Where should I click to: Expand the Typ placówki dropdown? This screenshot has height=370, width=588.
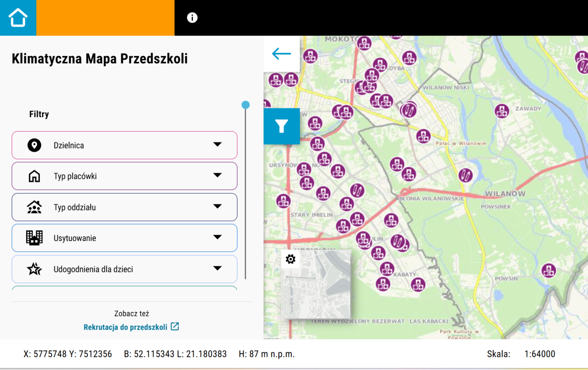pos(125,176)
